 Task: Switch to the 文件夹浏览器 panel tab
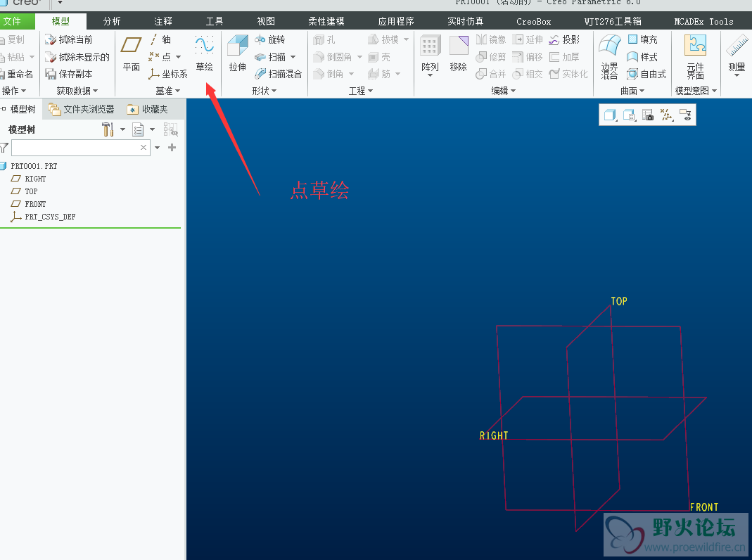tap(82, 109)
